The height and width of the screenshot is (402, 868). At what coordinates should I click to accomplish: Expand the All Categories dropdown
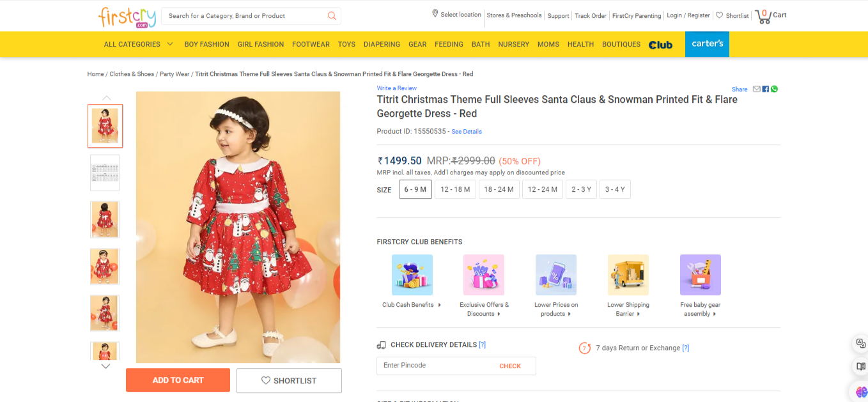coord(139,44)
